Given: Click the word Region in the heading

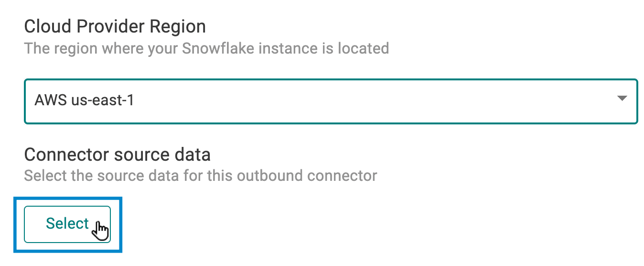Looking at the screenshot, I should [177, 27].
